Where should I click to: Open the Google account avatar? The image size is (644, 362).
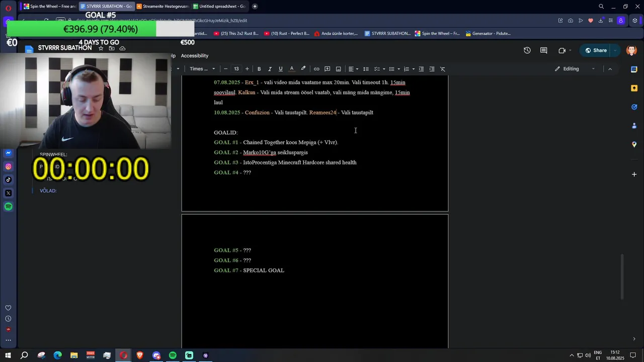[631, 50]
